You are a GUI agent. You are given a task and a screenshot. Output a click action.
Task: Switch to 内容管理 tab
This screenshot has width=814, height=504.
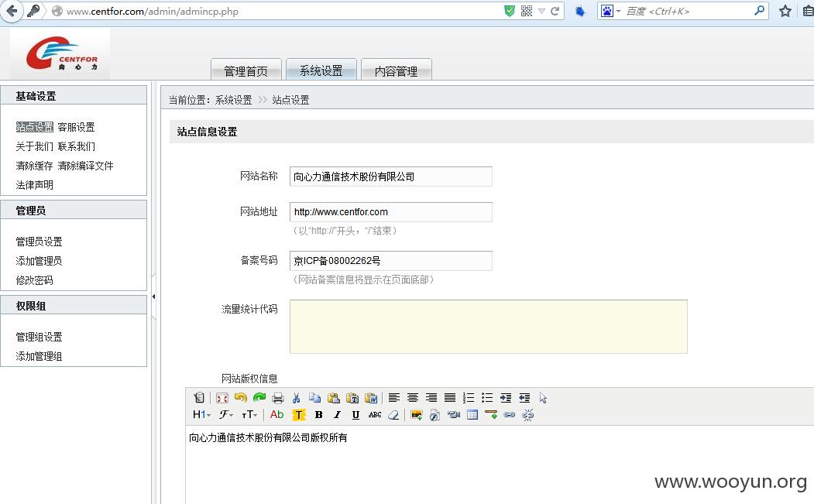396,70
